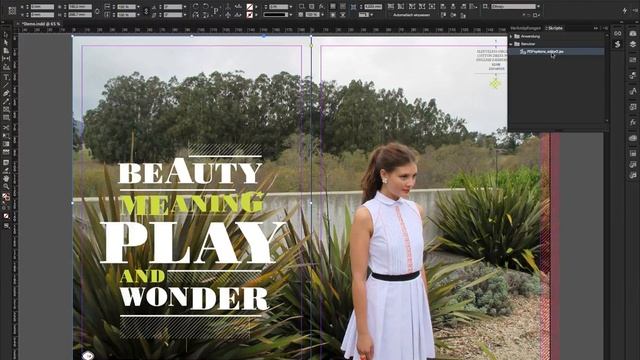Collapse the Benutzer folder in Skripte
This screenshot has height=360, width=640.
pyautogui.click(x=511, y=44)
